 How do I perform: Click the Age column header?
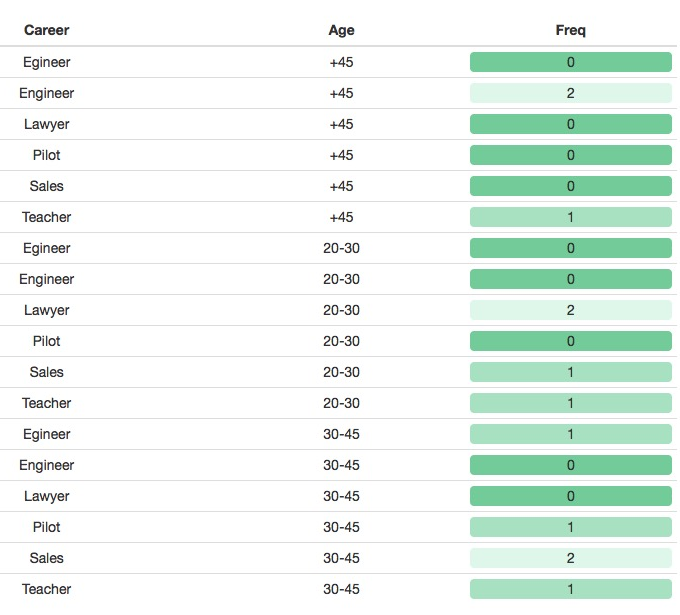tap(341, 30)
